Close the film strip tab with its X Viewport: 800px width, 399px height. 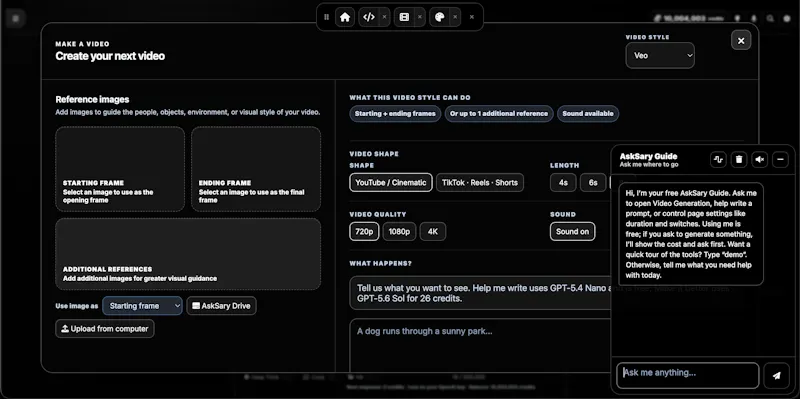[420, 17]
